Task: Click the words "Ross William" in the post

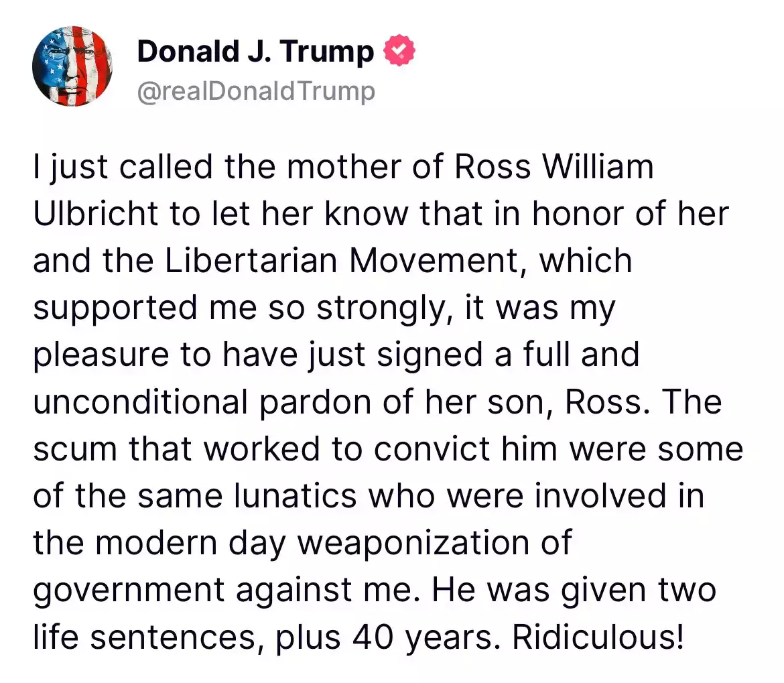Action: 553,168
